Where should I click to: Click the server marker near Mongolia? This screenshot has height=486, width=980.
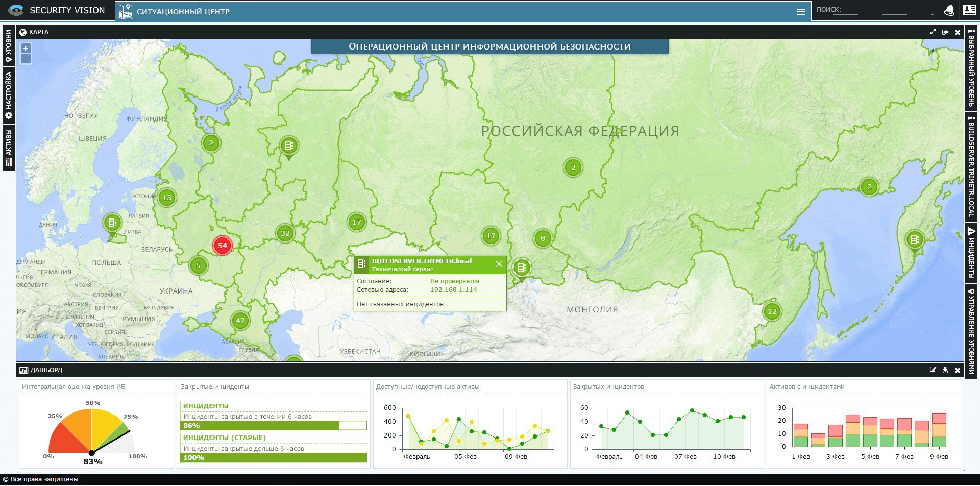[x=521, y=268]
